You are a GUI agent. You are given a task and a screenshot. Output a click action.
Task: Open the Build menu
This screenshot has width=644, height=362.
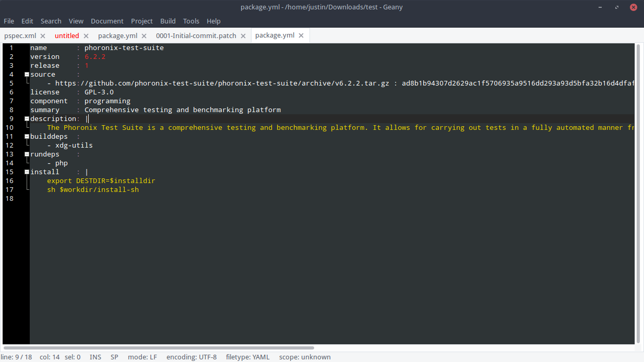168,21
